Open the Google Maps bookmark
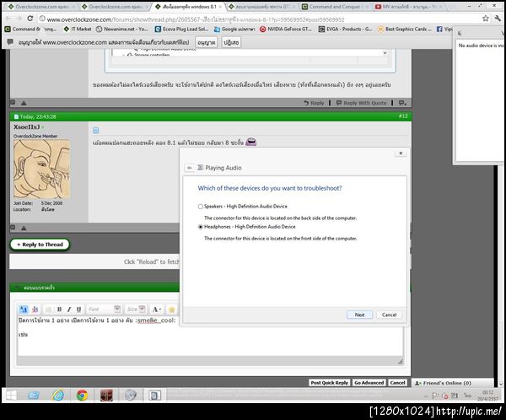The image size is (506, 420). pyautogui.click(x=234, y=29)
